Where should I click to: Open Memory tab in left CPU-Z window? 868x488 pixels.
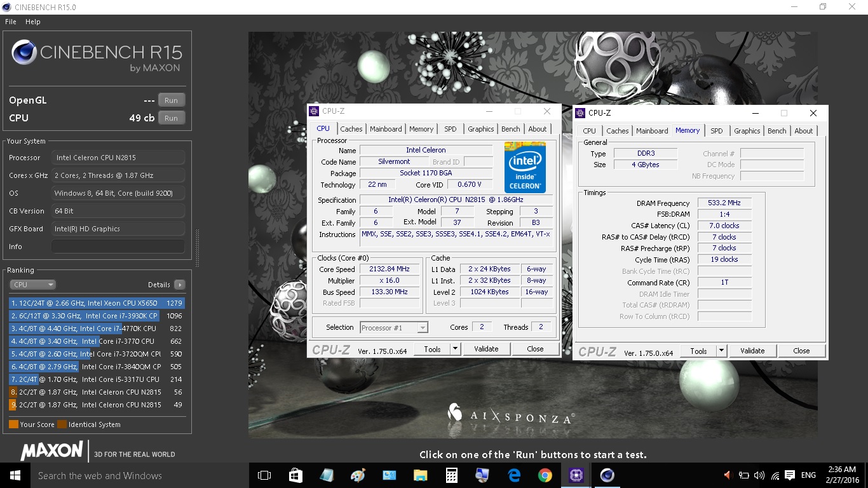(421, 129)
